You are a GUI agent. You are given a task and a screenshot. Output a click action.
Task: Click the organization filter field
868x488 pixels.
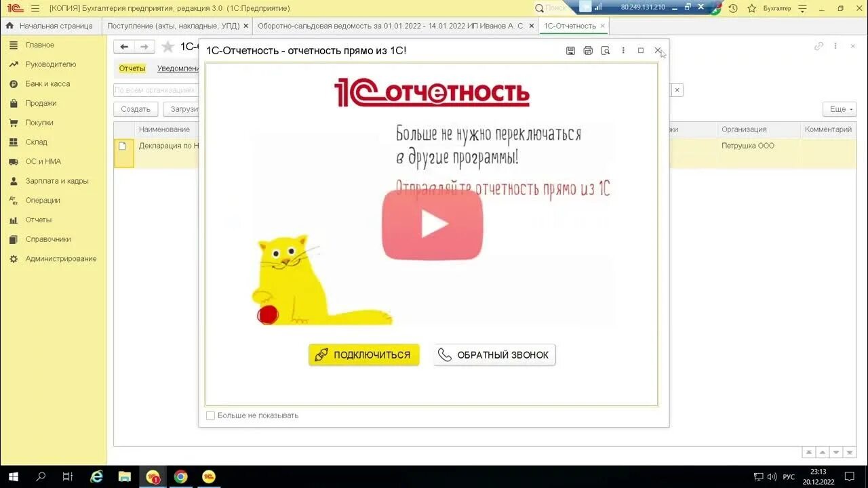156,90
